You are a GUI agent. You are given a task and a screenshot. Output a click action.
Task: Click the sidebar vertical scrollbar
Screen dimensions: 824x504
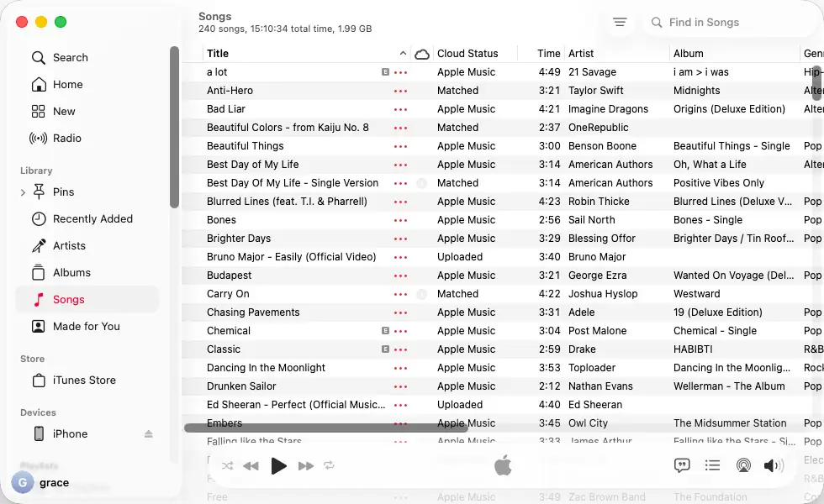(175, 127)
